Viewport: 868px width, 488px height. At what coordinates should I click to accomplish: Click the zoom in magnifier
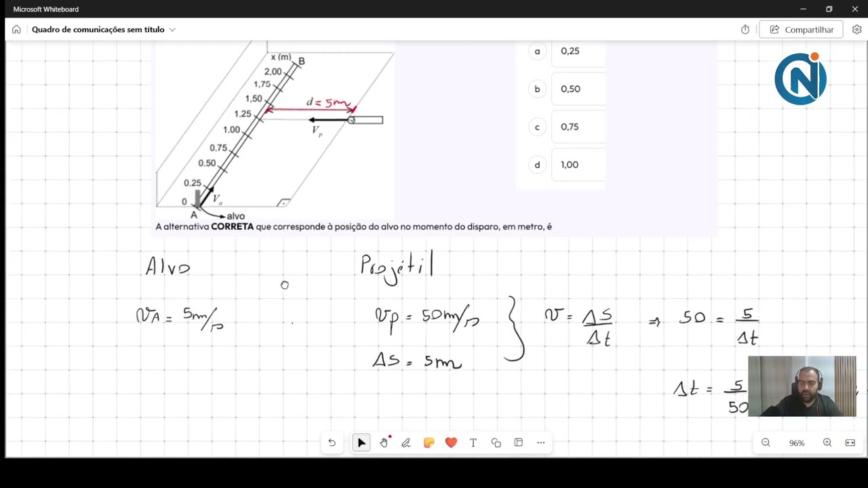(x=827, y=443)
